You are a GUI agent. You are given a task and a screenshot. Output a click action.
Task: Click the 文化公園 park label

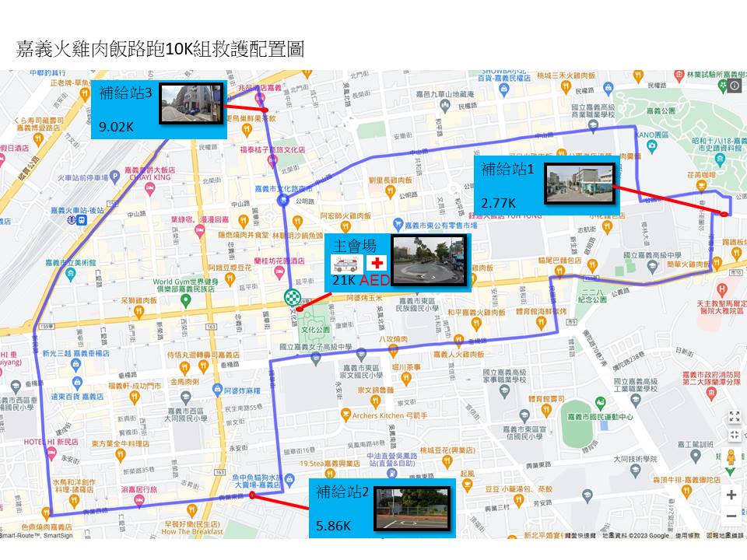click(315, 329)
